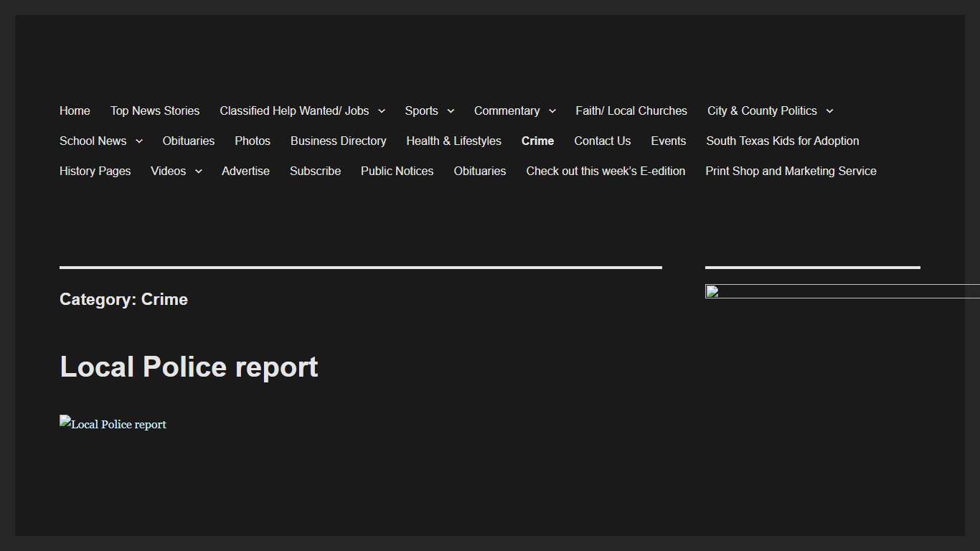Visit Faith/ Local Churches page

(631, 110)
